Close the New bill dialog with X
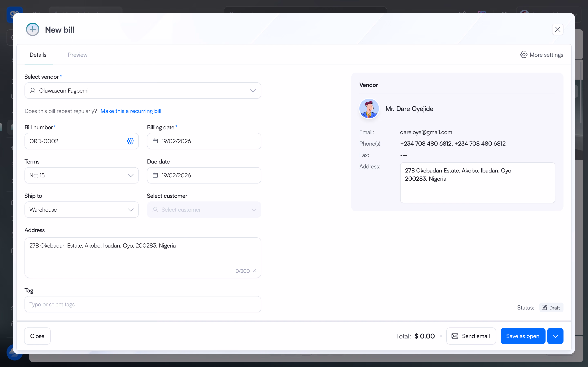This screenshot has width=588, height=367. coord(558,29)
